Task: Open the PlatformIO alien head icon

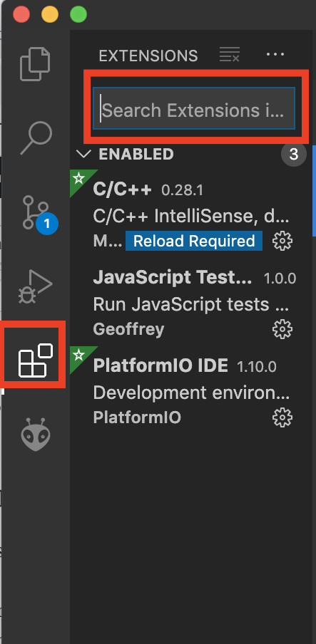Action: pyautogui.click(x=36, y=435)
